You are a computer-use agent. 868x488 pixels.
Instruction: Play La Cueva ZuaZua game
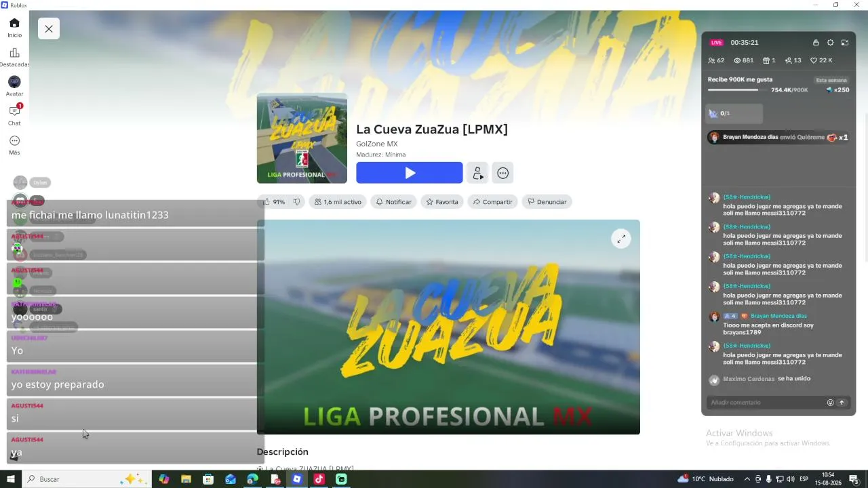click(410, 173)
